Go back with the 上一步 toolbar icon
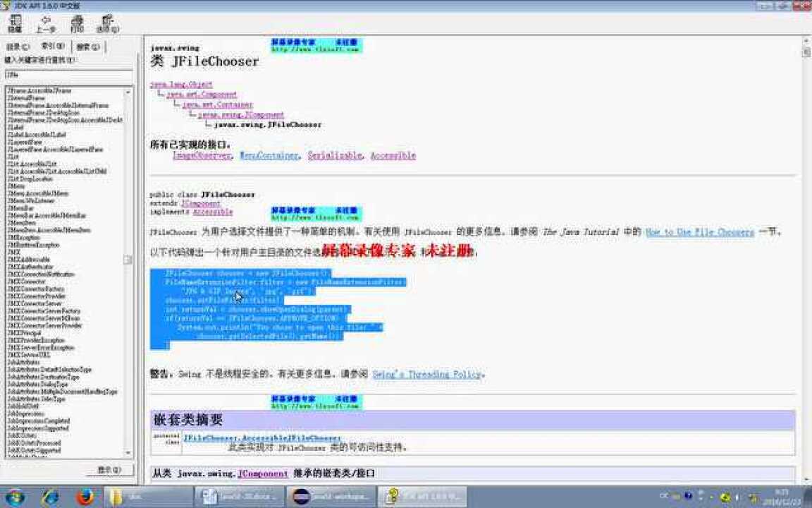 point(46,23)
